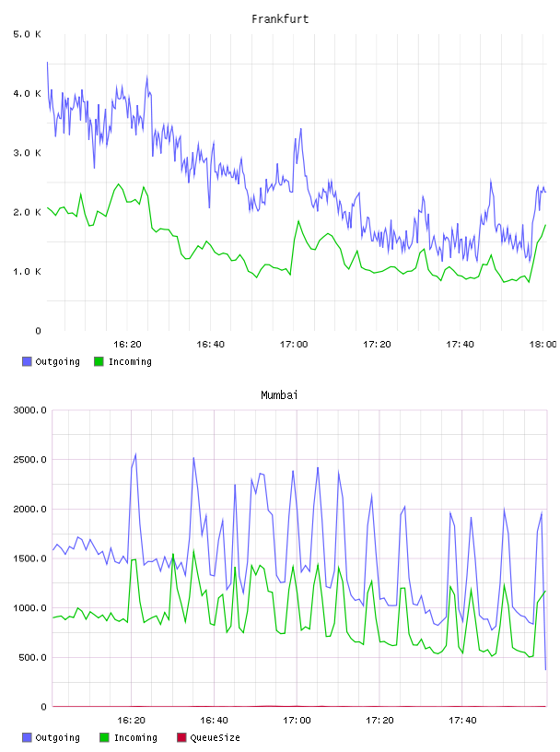Click the 16:40 time label on Mumbai chart
Screen dimensions: 560x752
click(x=214, y=721)
